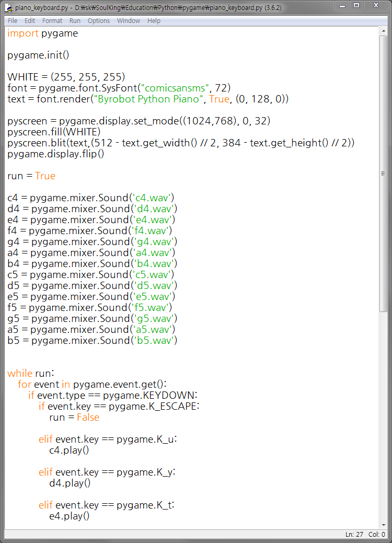Open the Help menu

point(154,21)
